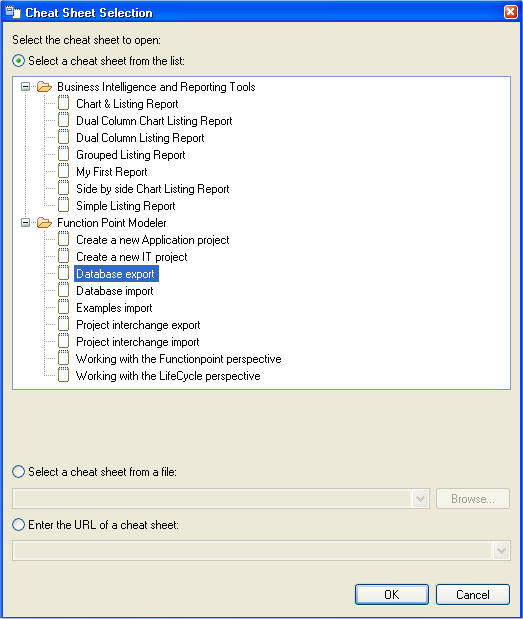
Task: Click the sheet icon for Working with the LifeCycle perspective
Action: (64, 375)
